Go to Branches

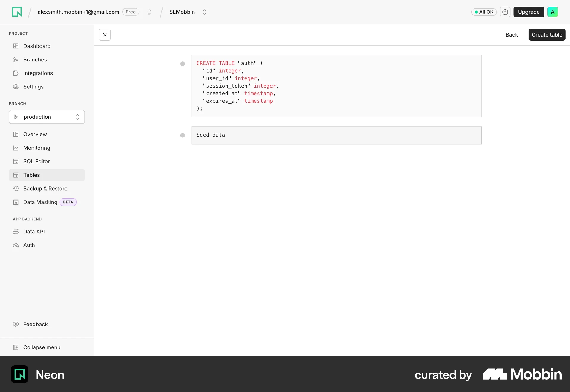coord(47,60)
